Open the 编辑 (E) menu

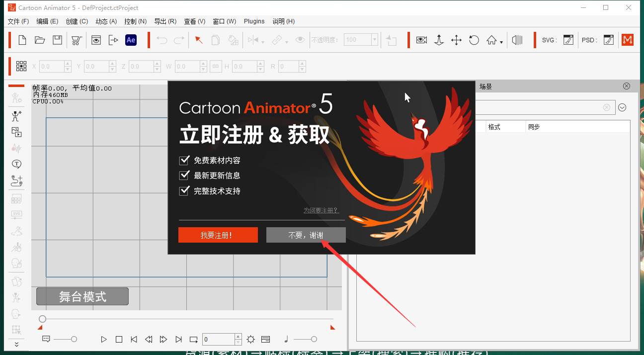tap(47, 21)
